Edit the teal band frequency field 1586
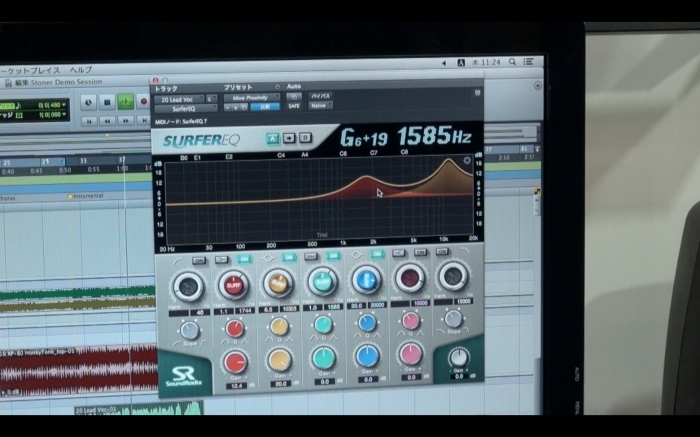Image resolution: width=700 pixels, height=437 pixels. pos(333,307)
